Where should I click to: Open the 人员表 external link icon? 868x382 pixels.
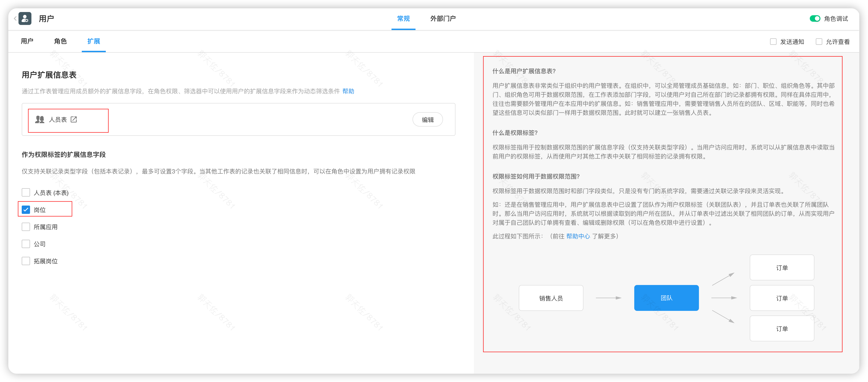[x=74, y=120]
